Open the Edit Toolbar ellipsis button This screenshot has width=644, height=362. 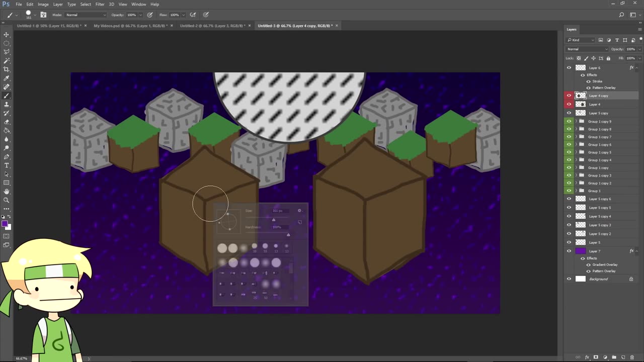click(x=7, y=208)
